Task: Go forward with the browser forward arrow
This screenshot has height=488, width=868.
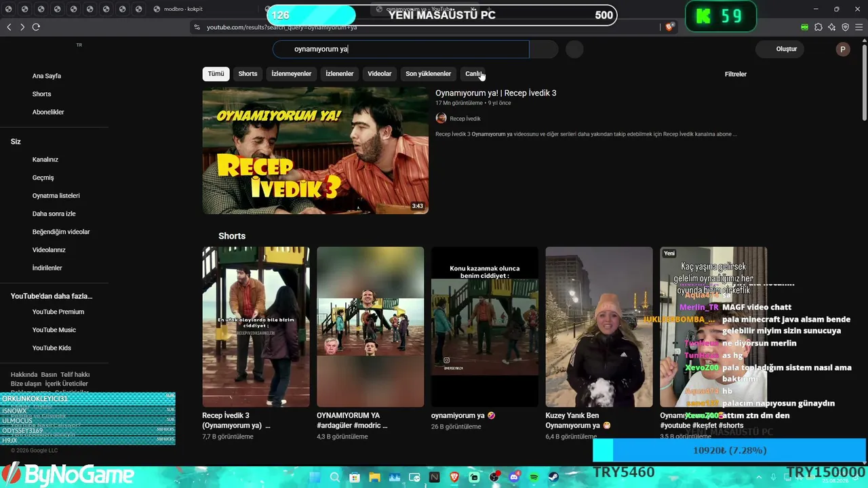Action: (22, 27)
